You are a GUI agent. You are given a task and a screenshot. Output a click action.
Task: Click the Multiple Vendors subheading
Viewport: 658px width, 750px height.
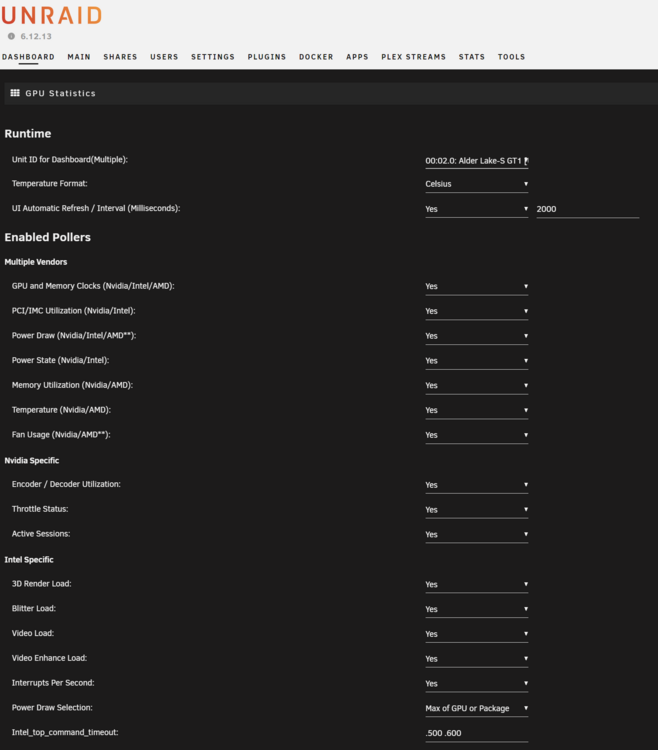click(36, 262)
